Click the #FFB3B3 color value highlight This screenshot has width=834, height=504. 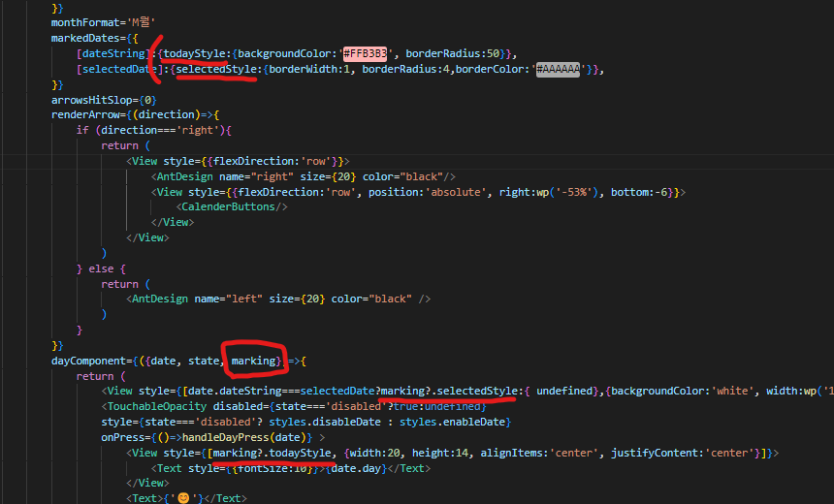365,53
